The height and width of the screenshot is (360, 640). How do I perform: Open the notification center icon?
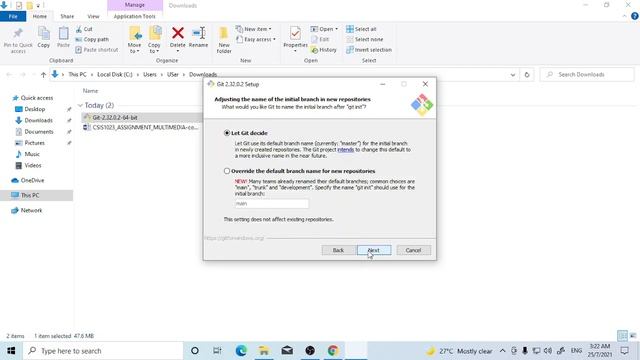click(624, 351)
